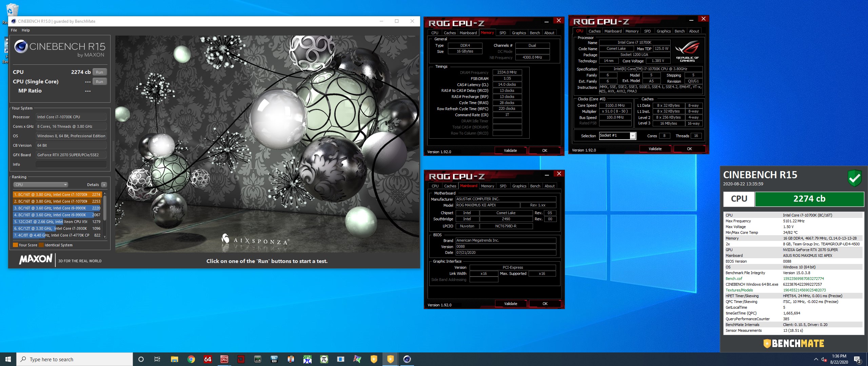
Task: Click Core Speed 5100.0 MHz value
Action: coord(615,105)
